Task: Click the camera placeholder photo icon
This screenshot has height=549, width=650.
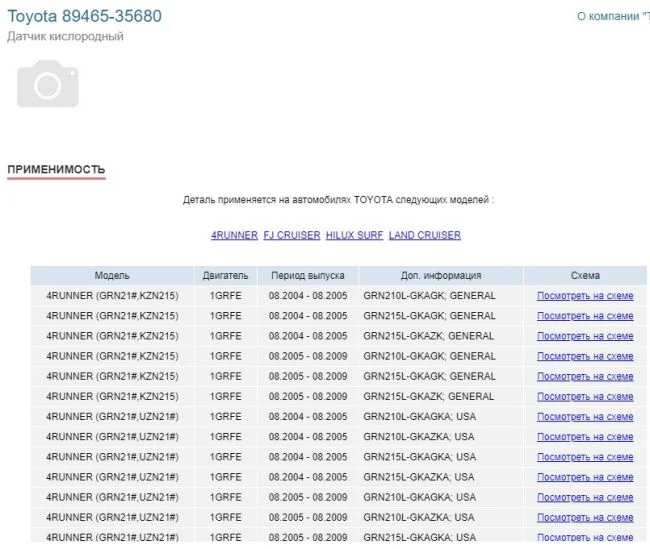Action: tap(47, 85)
